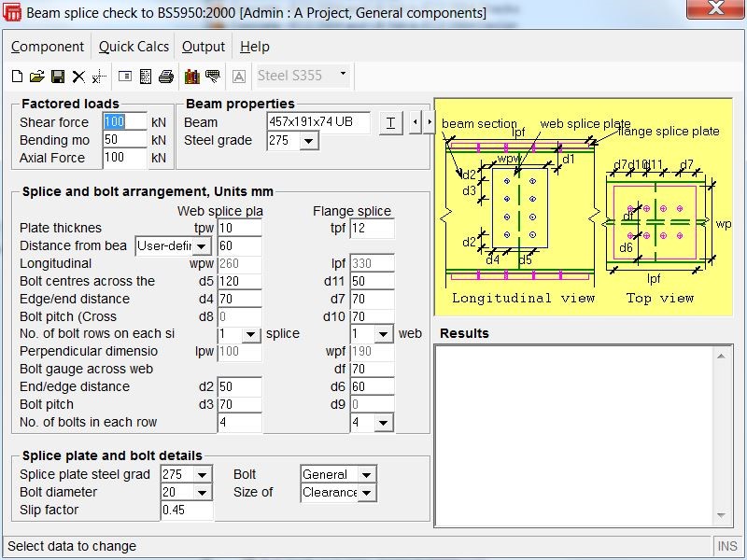Open the Help menu
The height and width of the screenshot is (560, 747).
click(254, 46)
